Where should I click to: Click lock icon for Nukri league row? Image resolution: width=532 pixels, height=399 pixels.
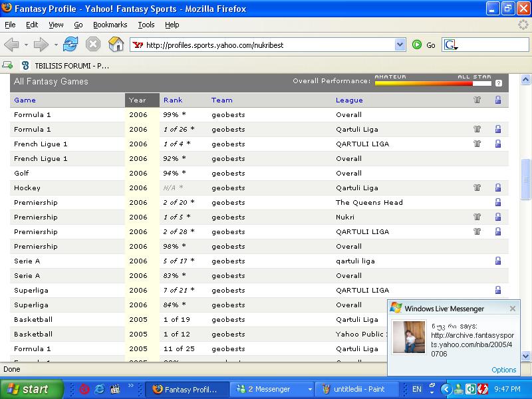tap(498, 217)
